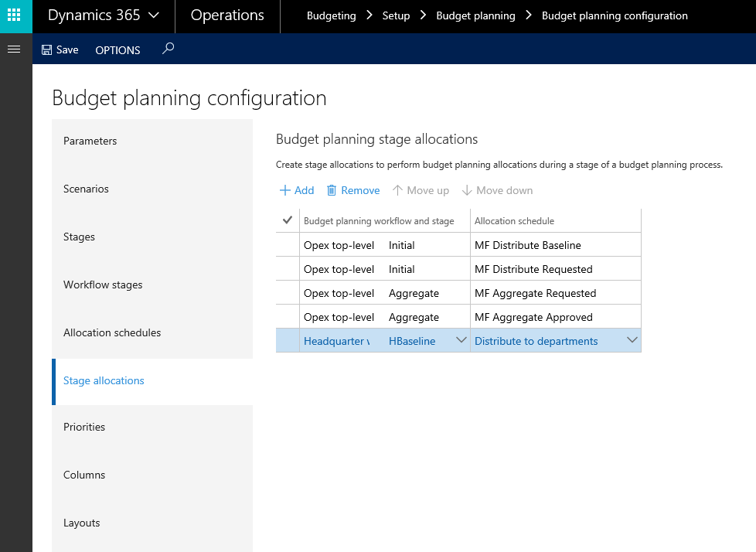
Task: Select the MF Distribute Baseline row checkbox
Action: (x=288, y=245)
